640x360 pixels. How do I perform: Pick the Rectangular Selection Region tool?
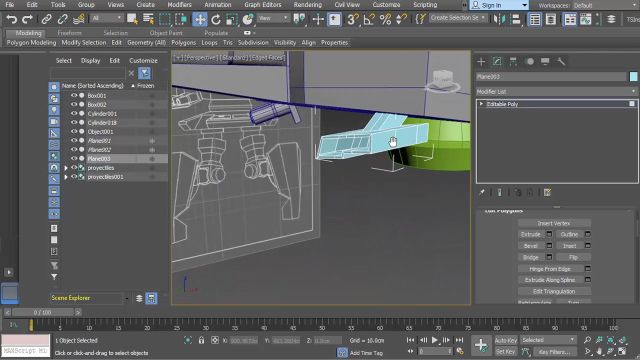[164, 19]
